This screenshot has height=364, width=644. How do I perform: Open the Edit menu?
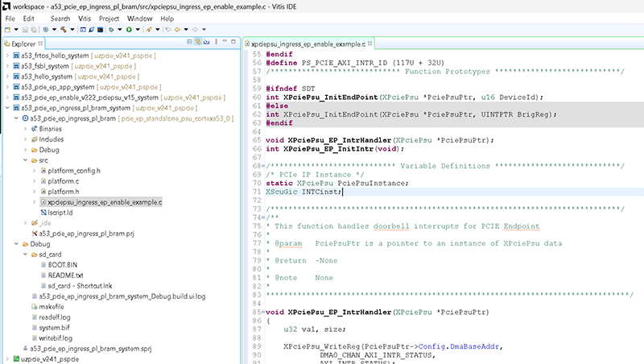[x=28, y=19]
